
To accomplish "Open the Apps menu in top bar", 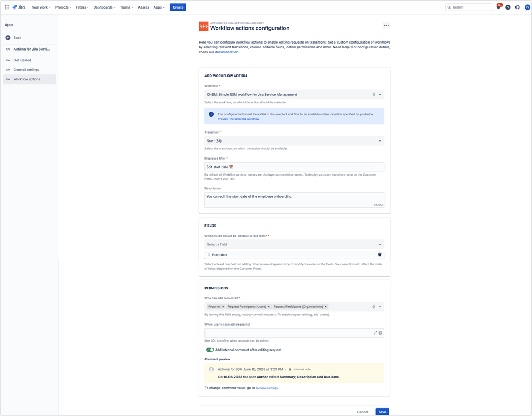I will click(x=159, y=7).
